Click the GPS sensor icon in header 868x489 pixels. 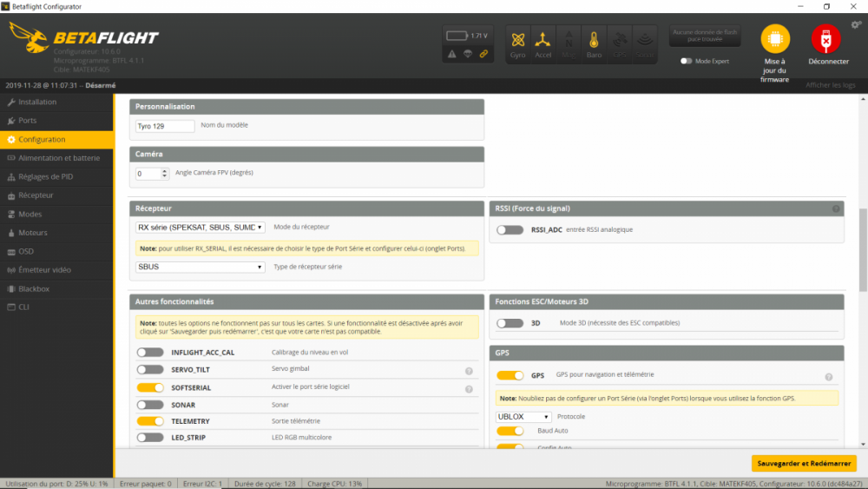pos(620,44)
